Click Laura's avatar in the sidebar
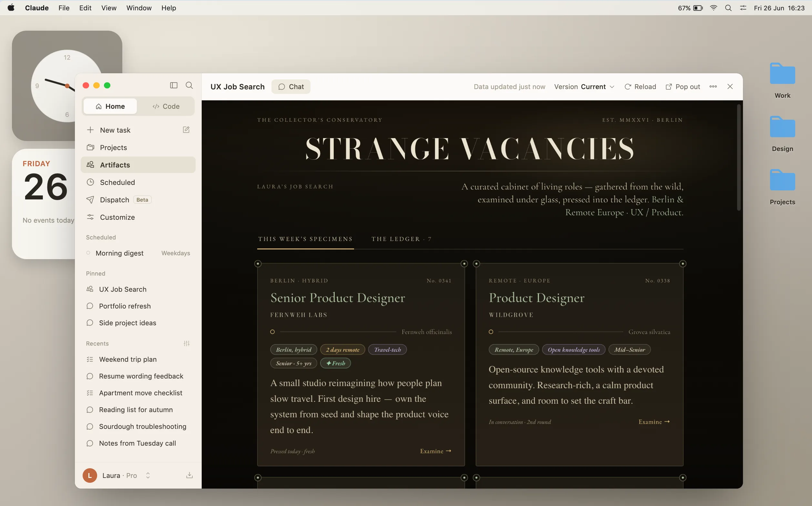 [90, 475]
